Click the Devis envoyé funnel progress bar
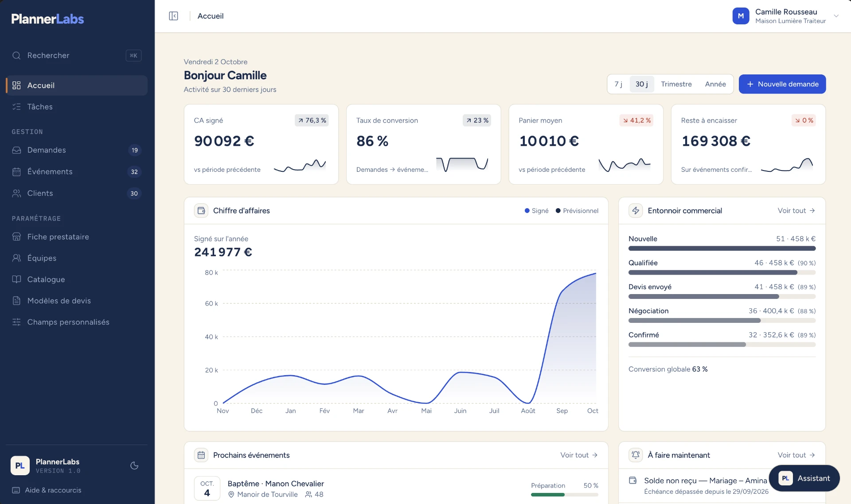The width and height of the screenshot is (851, 504). pos(722,296)
